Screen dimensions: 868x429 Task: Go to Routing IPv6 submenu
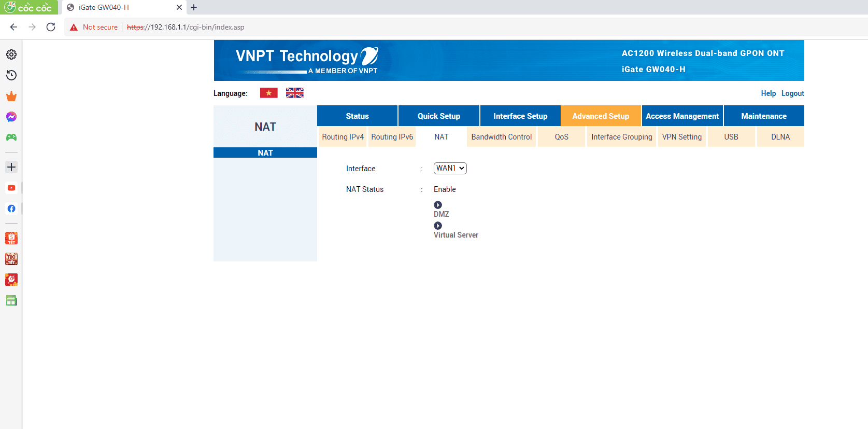(392, 137)
